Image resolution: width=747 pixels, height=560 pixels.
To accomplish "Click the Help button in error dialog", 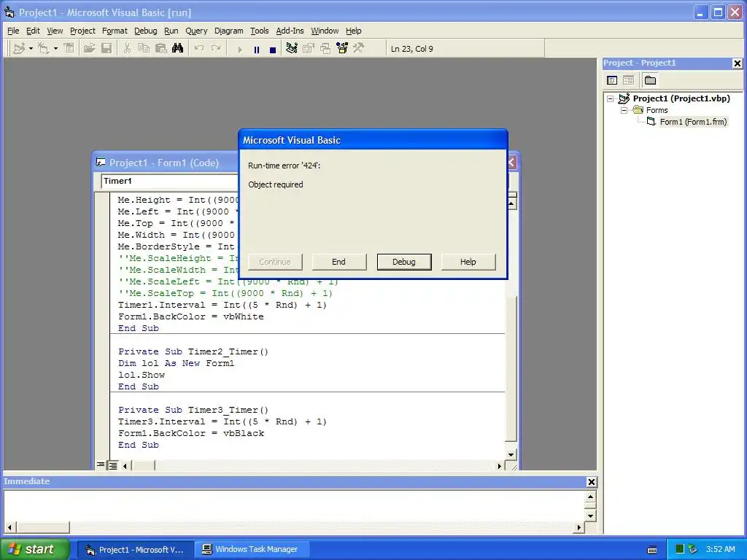I will 468,262.
